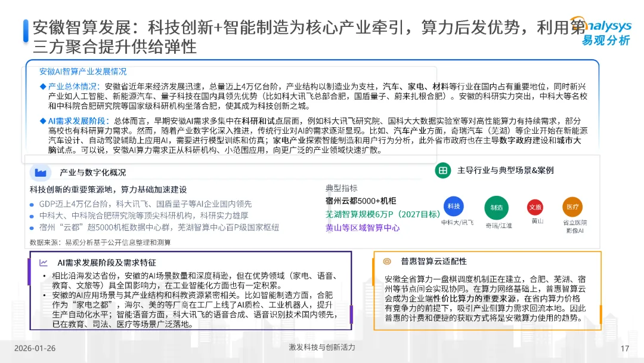Click the 普惠智算云适配性 box title
The height and width of the screenshot is (363, 644).
(x=434, y=262)
